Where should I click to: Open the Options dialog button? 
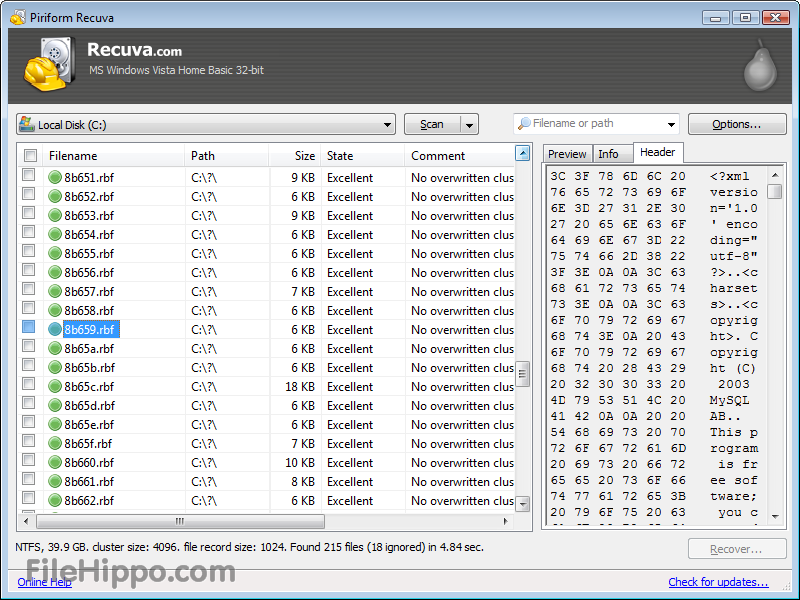(737, 124)
